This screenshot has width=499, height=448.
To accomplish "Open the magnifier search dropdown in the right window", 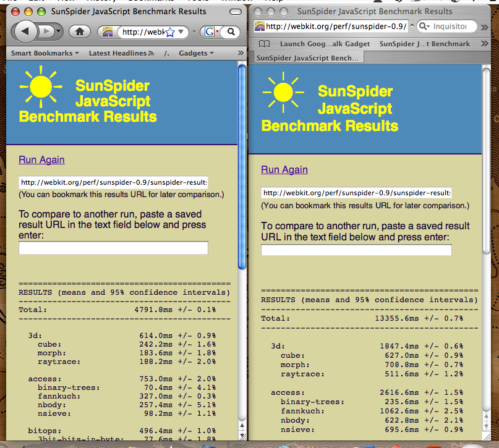I will coord(424,26).
